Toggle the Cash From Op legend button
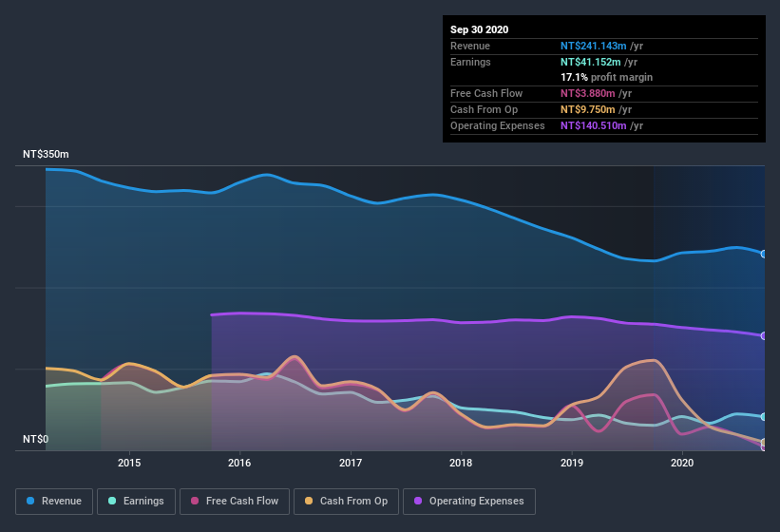Viewport: 780px width, 532px height. coord(346,502)
